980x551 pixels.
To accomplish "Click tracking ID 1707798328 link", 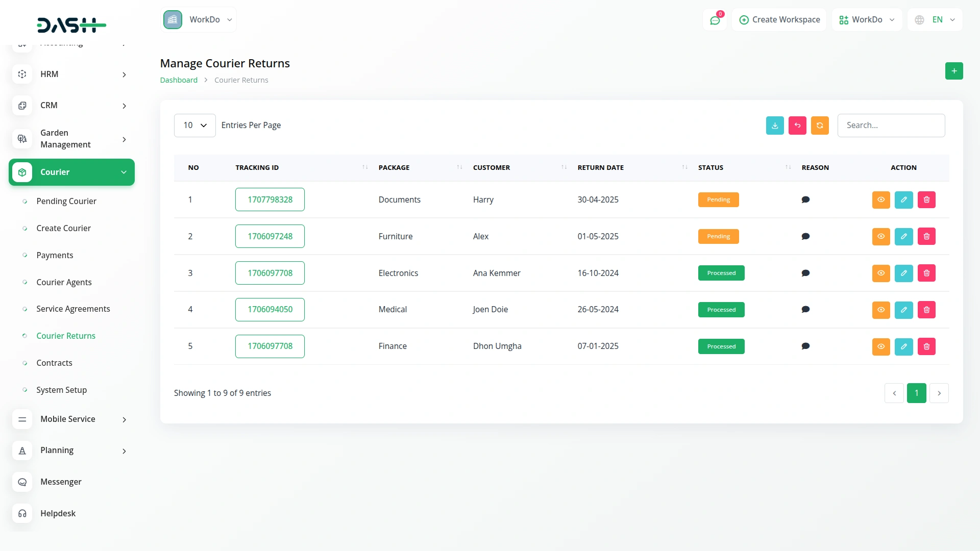I will point(269,199).
